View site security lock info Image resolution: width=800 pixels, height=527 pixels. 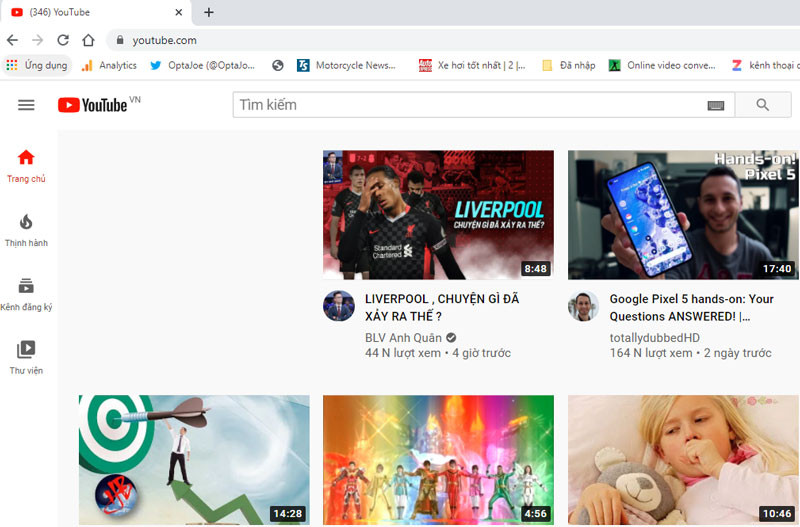[x=120, y=40]
